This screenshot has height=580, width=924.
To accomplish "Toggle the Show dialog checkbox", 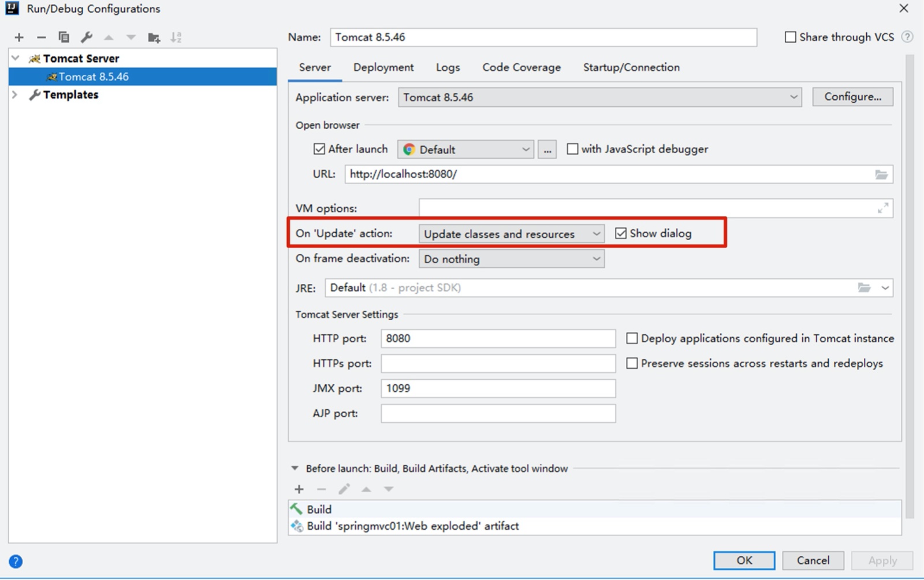I will click(x=621, y=233).
